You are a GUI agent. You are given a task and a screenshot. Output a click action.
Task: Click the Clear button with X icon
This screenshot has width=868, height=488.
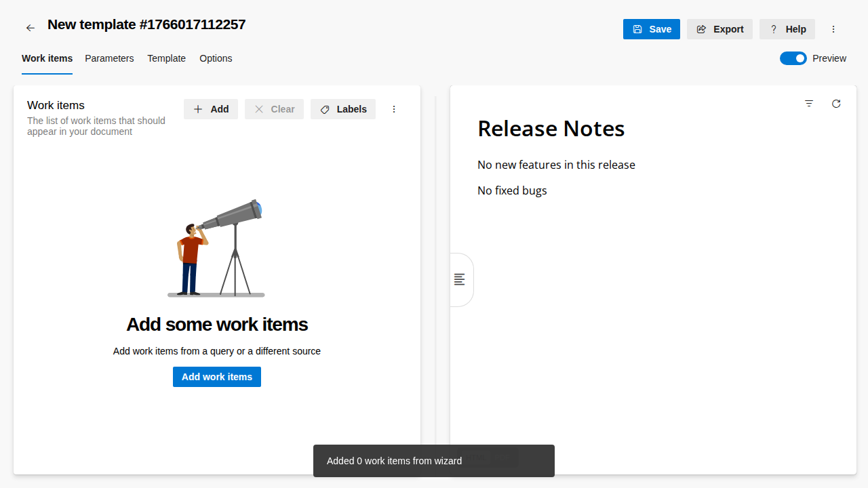[274, 109]
